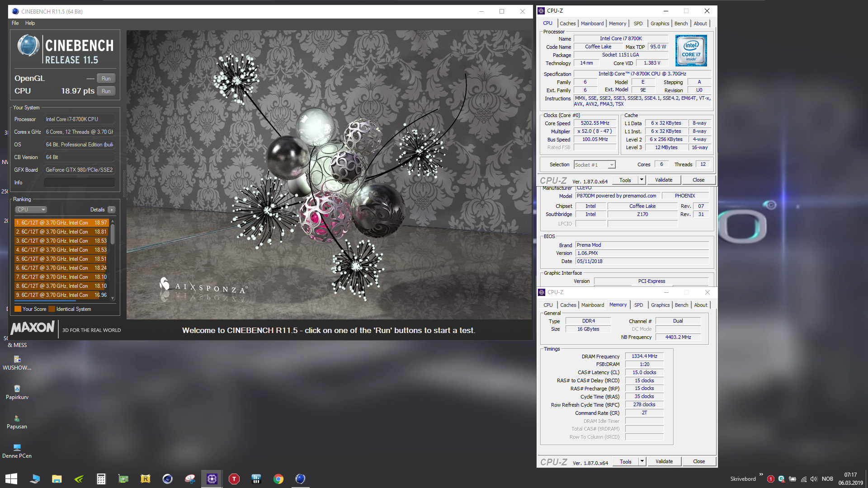Expand the Details arrow in Ranking panel

click(112, 210)
